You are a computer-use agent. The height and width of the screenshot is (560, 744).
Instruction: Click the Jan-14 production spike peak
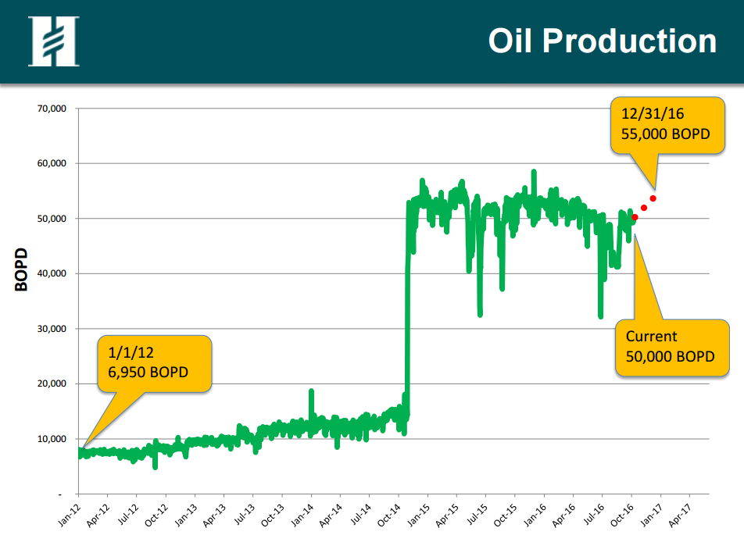coord(311,391)
